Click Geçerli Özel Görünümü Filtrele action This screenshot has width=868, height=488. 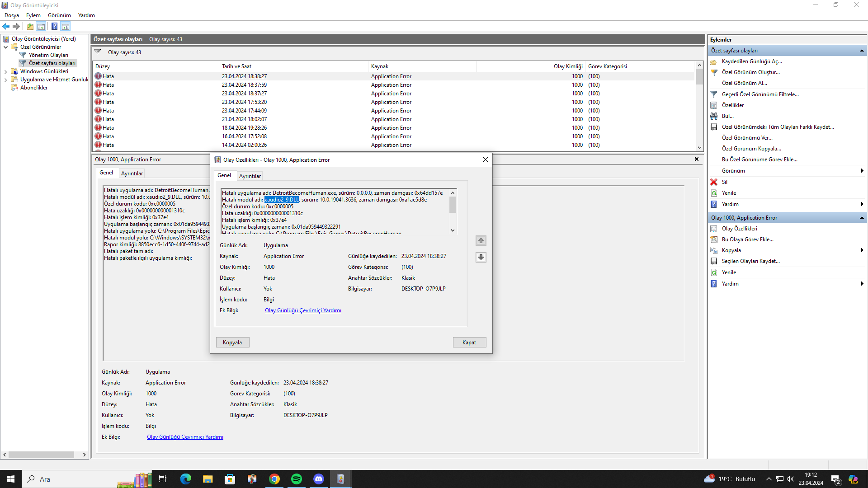point(760,94)
